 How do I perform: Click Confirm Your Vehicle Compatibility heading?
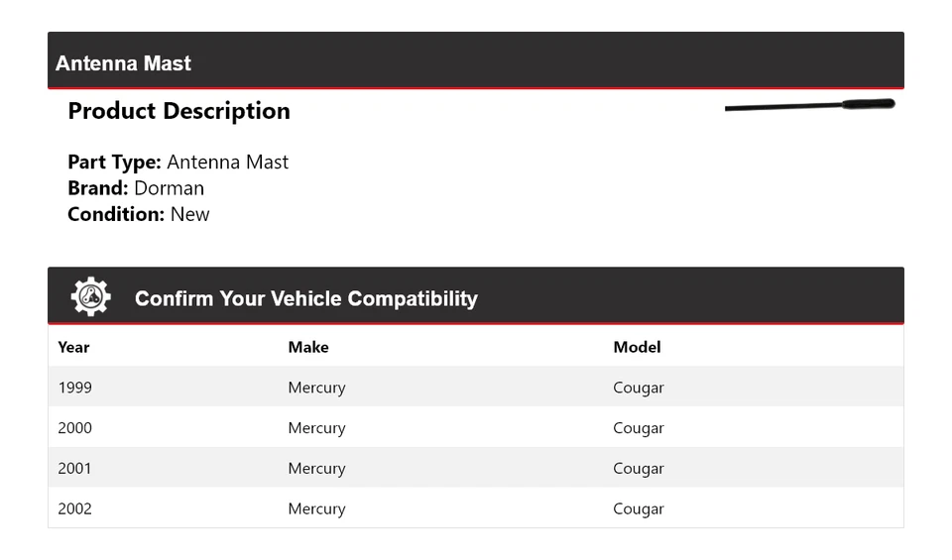point(305,298)
